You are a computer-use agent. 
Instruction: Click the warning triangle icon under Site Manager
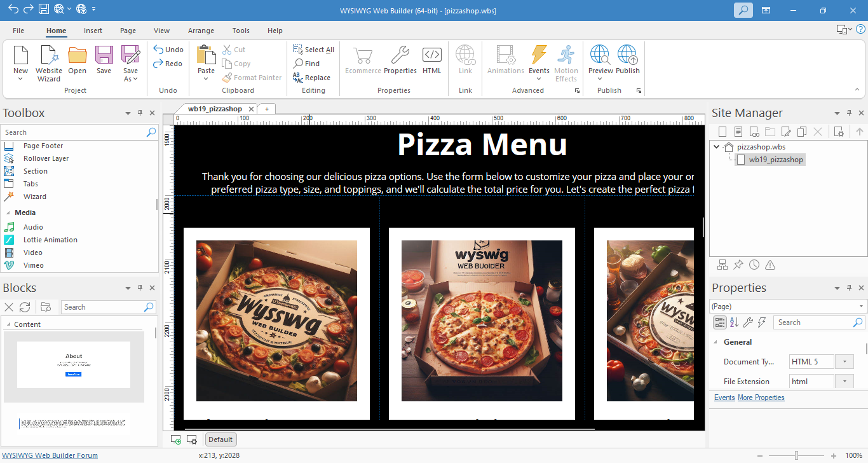770,265
